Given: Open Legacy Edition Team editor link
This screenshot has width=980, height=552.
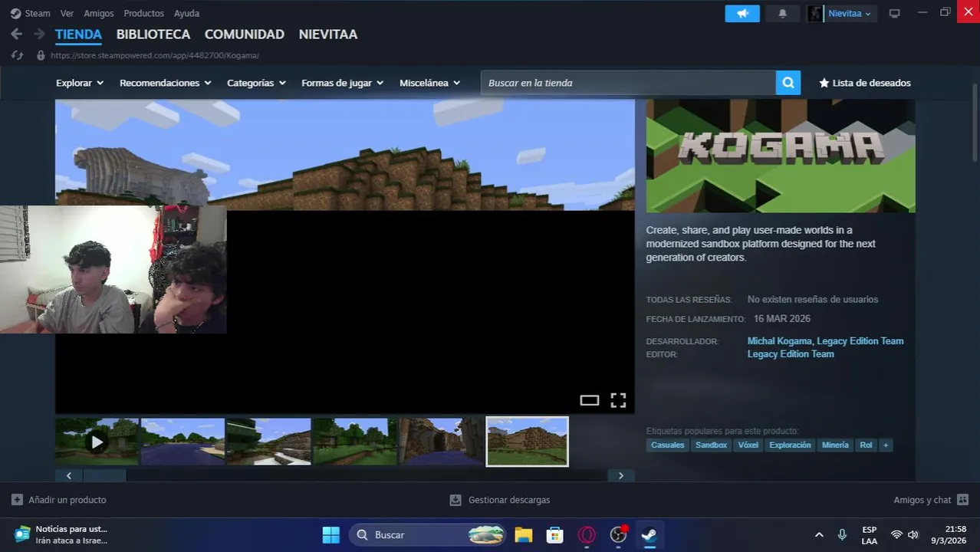Looking at the screenshot, I should coord(791,354).
